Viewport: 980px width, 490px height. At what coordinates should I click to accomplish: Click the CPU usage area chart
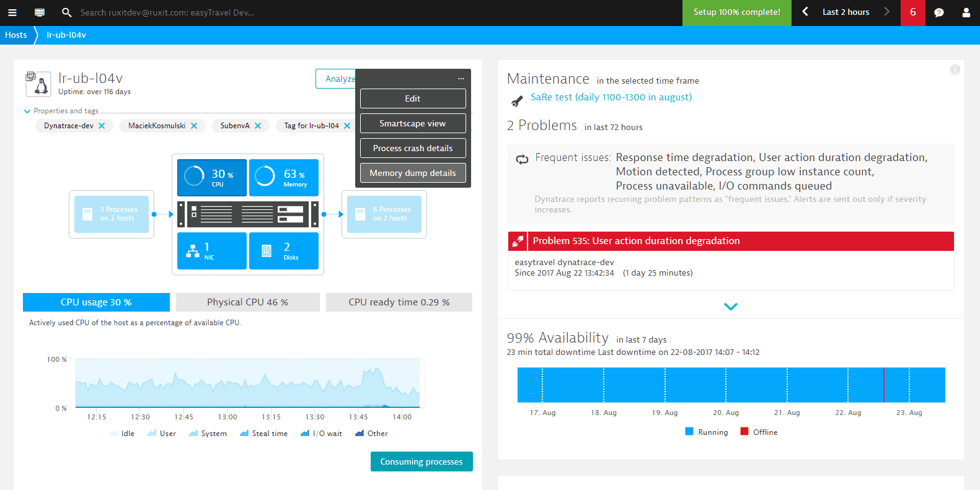coord(248,383)
